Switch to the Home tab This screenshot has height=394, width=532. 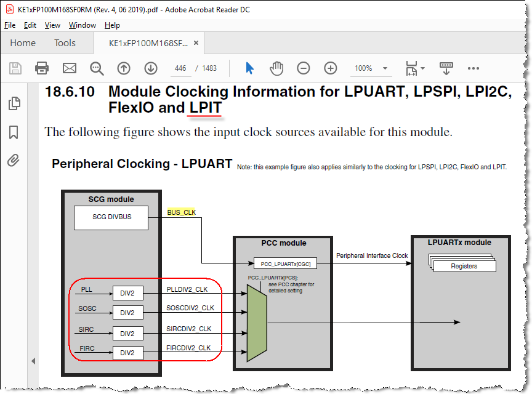23,43
